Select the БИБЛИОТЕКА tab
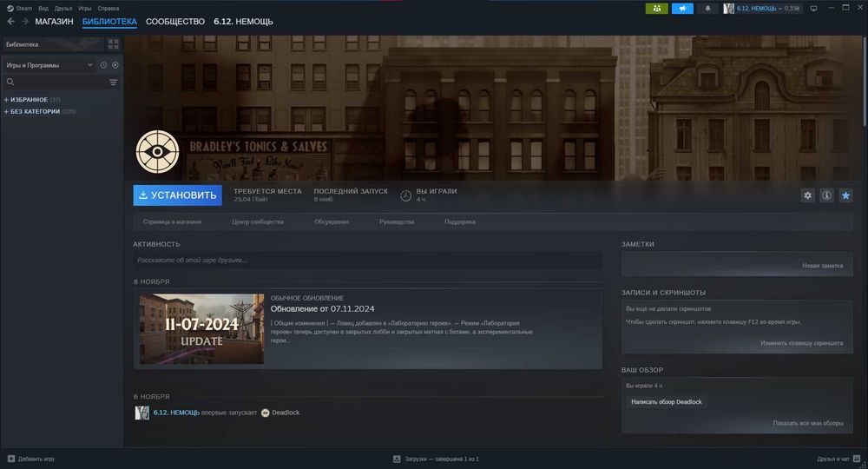The width and height of the screenshot is (868, 469). point(109,22)
